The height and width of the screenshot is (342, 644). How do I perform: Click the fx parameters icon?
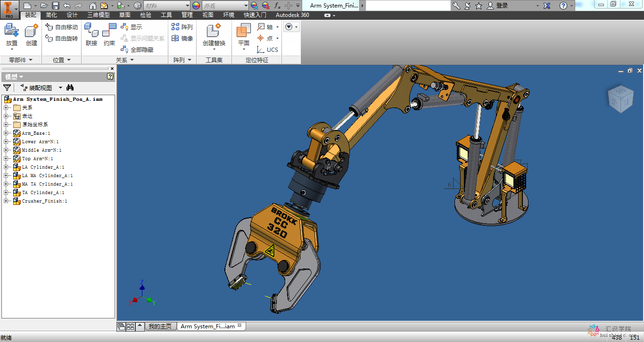277,6
